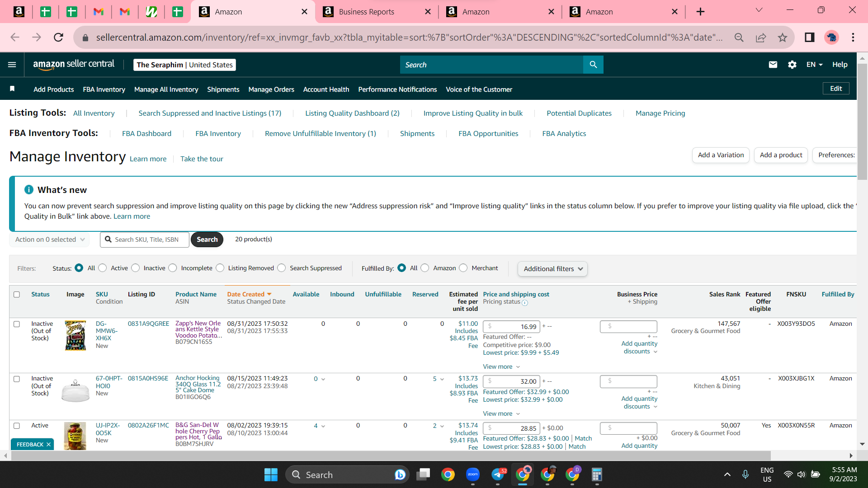Tick the select-all checkbox in table header
868x488 pixels.
(x=17, y=295)
